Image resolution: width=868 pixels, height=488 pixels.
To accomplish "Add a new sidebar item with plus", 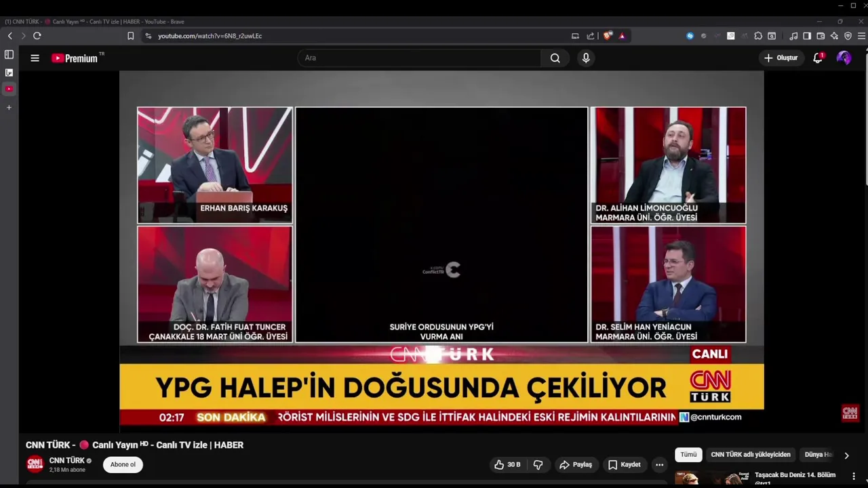I will (9, 107).
